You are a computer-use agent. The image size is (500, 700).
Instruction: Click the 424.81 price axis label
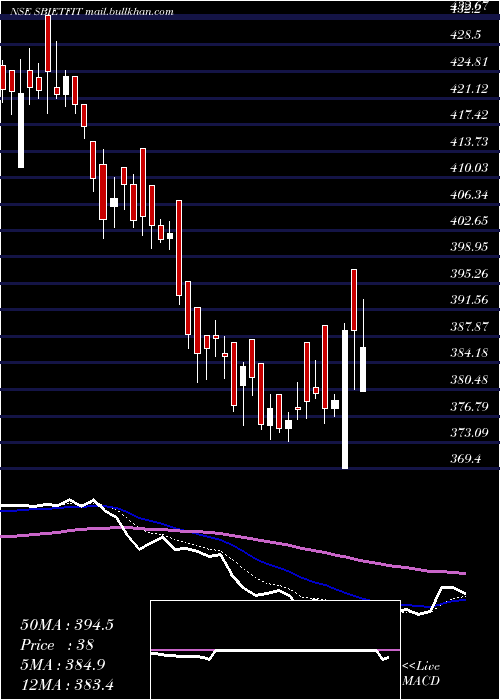[468, 62]
